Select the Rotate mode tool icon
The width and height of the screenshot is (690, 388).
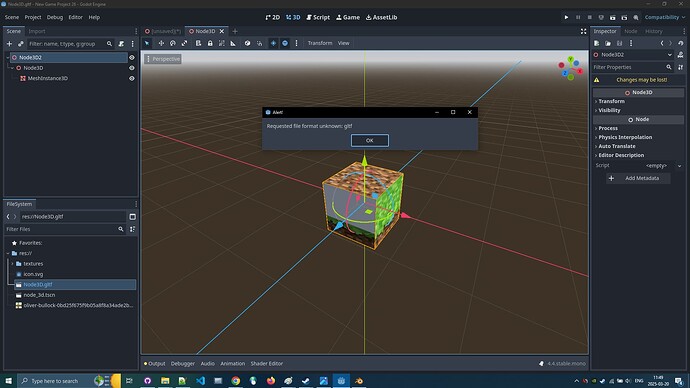173,43
